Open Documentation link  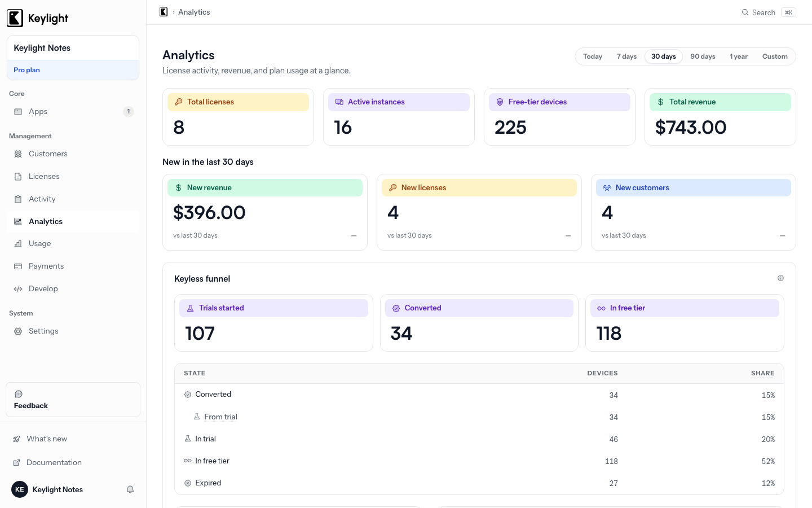pos(73,463)
